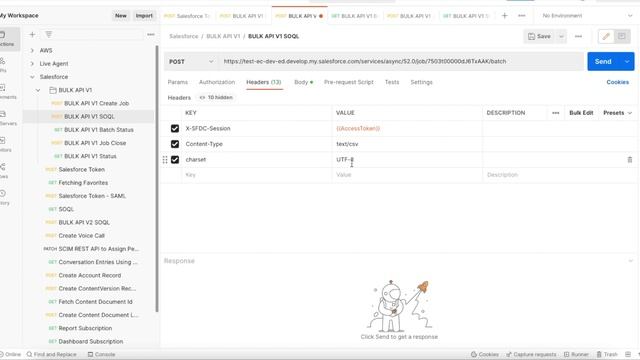
Task: Click the New button
Action: pos(121,16)
